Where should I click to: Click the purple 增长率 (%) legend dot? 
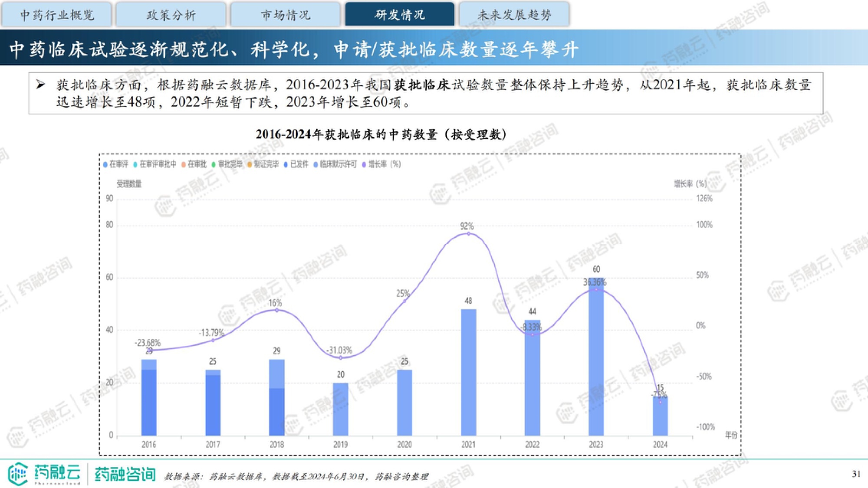coord(364,164)
